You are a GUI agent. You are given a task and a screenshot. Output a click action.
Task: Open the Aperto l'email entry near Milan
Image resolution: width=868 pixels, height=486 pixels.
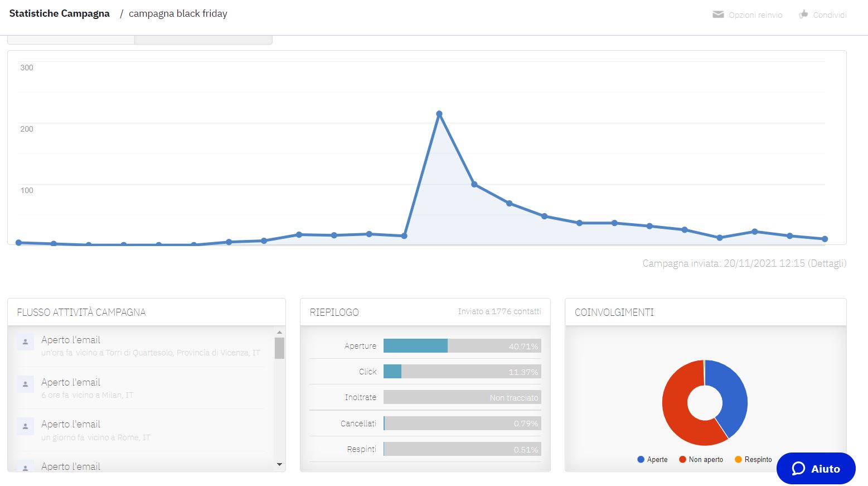(71, 382)
